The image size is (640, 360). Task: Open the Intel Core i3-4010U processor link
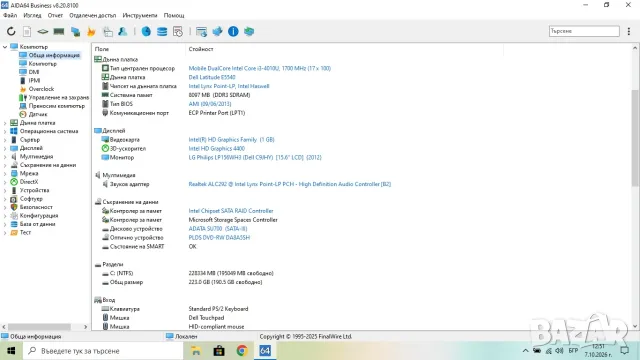click(x=260, y=69)
